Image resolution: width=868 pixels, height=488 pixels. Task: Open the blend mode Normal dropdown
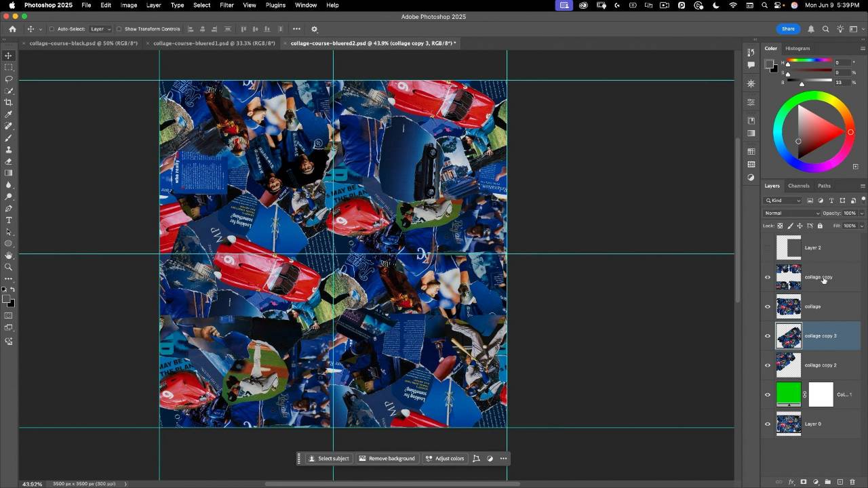click(792, 213)
